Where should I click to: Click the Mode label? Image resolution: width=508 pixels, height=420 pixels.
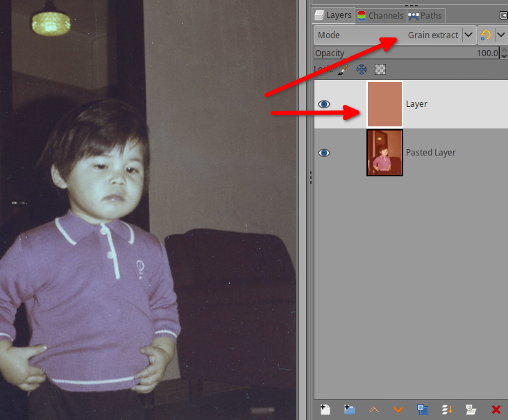(x=328, y=35)
